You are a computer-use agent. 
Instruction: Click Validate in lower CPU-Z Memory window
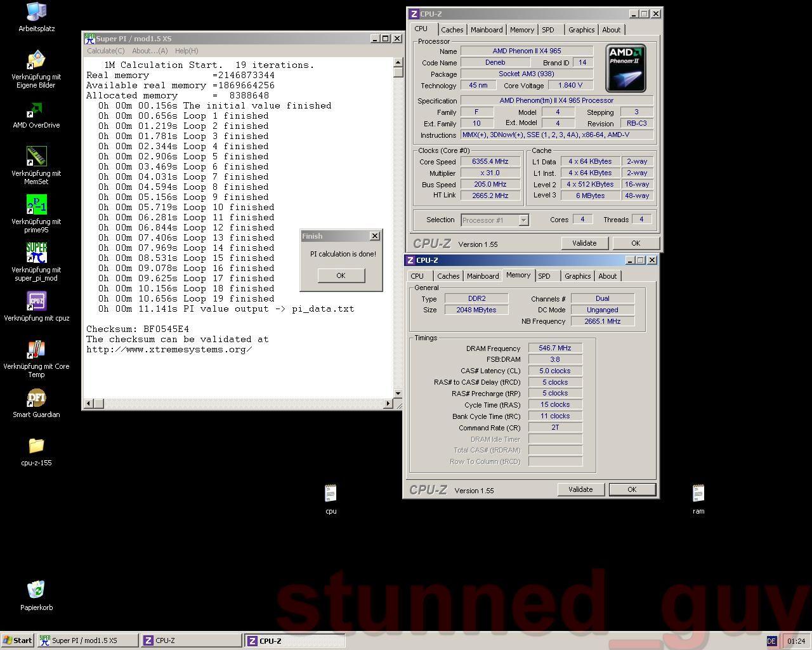(x=580, y=489)
